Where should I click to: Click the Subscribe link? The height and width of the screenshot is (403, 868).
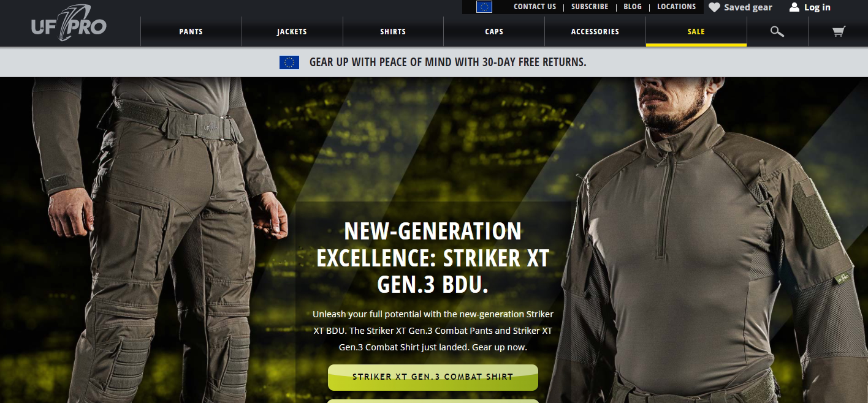pos(590,7)
